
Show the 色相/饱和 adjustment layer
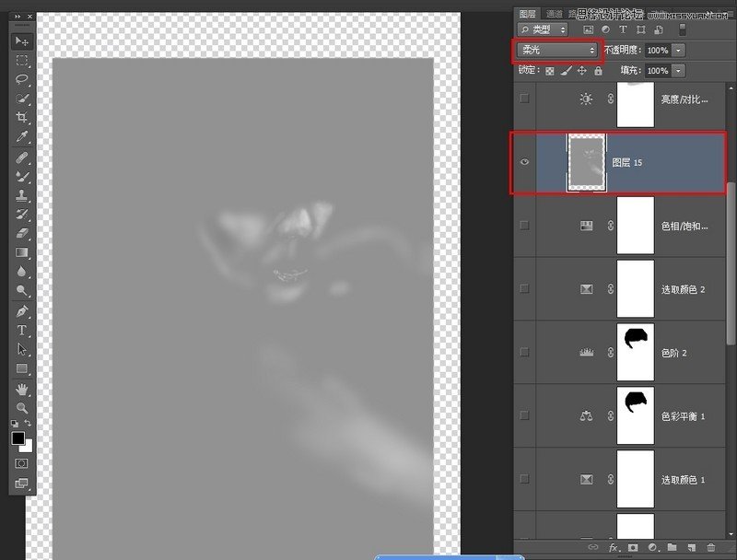click(524, 225)
